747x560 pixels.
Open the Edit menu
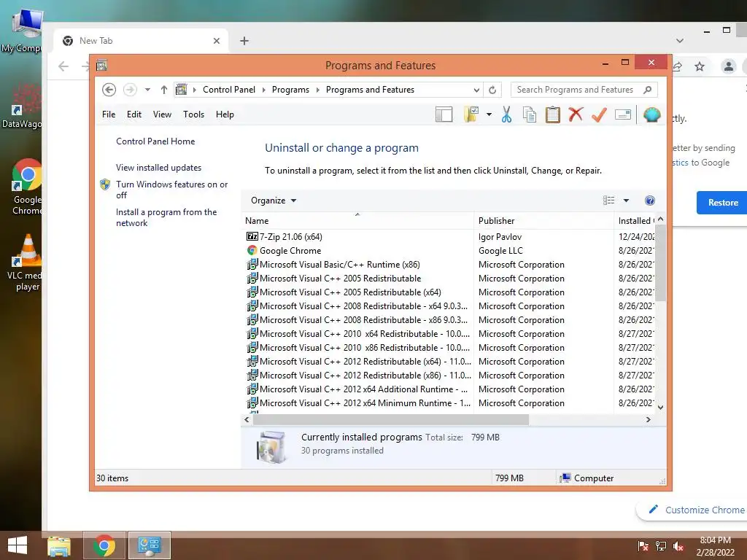(x=134, y=114)
